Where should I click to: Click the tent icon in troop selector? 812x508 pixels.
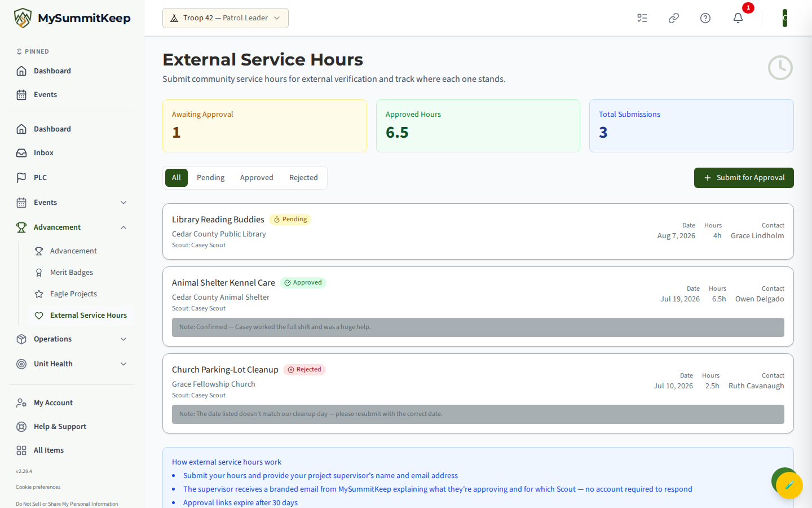[174, 18]
